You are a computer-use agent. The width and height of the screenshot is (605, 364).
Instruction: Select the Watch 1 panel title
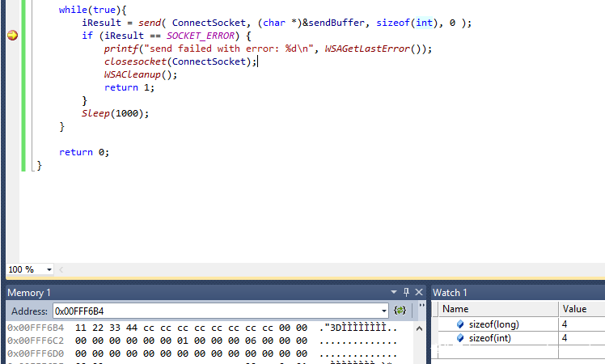click(451, 292)
